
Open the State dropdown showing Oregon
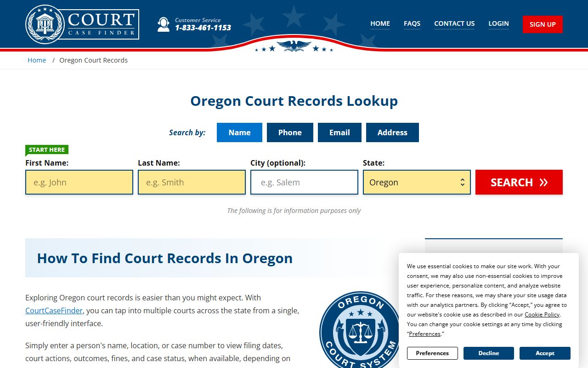tap(417, 182)
